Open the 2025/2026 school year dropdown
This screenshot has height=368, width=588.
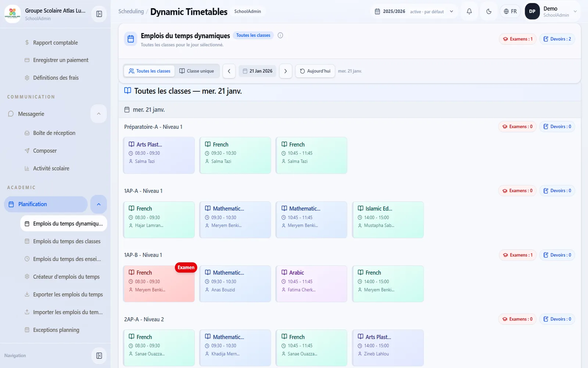point(413,11)
